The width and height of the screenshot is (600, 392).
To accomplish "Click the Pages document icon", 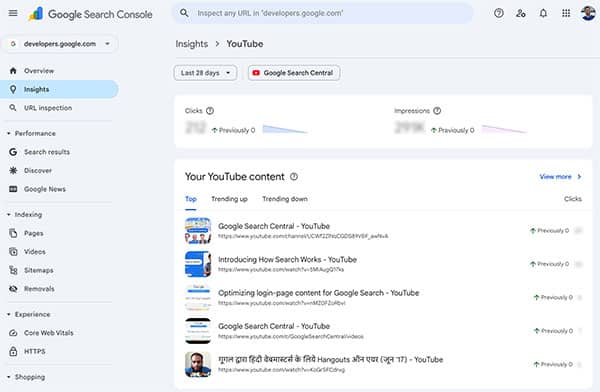I will 13,233.
